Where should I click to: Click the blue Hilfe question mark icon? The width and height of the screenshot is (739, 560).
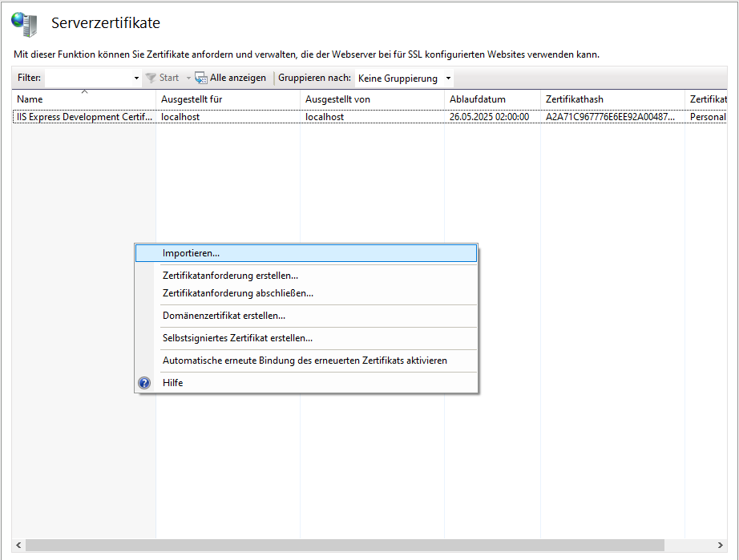tap(144, 383)
